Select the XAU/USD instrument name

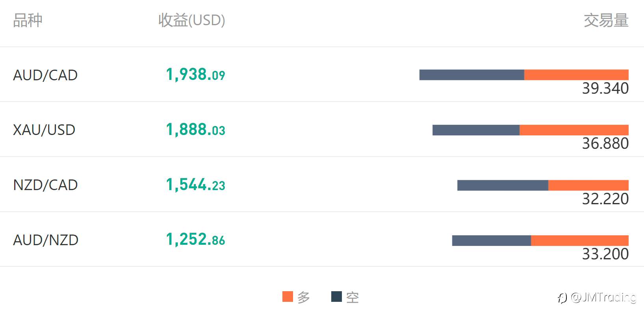pos(44,130)
